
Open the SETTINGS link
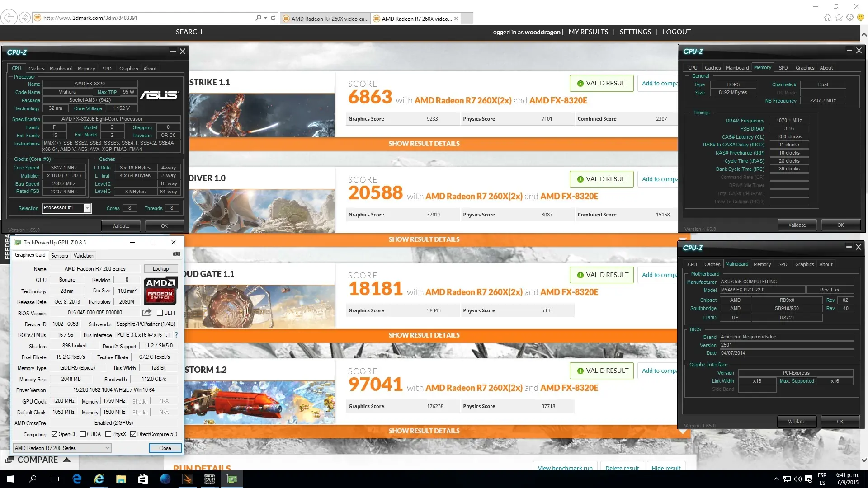point(635,32)
